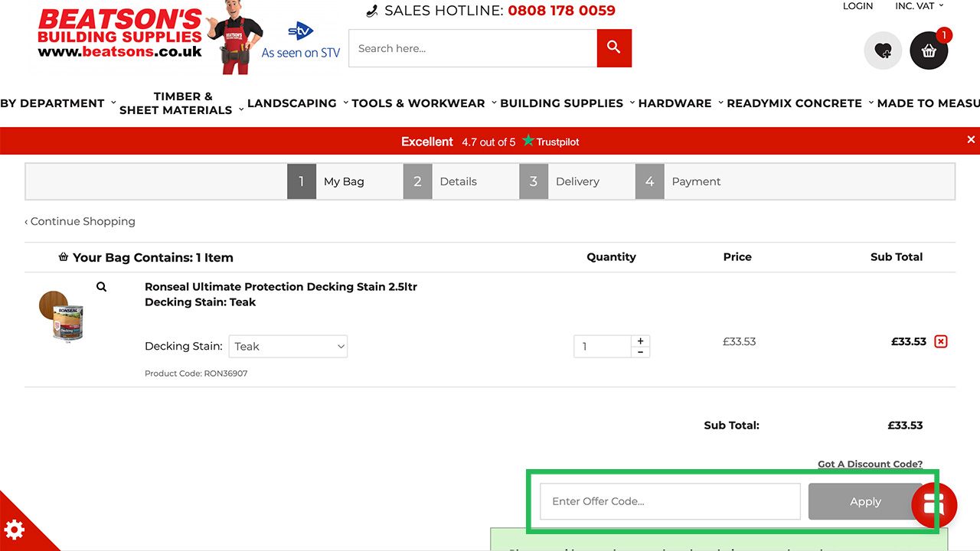Click the Beatson's Building Supplies logo
Image resolution: width=980 pixels, height=551 pixels.
[x=120, y=34]
